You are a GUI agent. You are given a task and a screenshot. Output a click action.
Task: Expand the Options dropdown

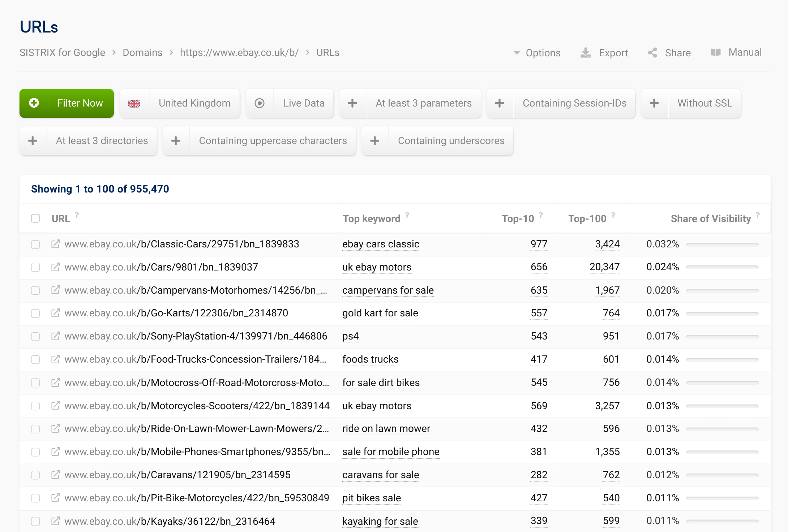[537, 53]
